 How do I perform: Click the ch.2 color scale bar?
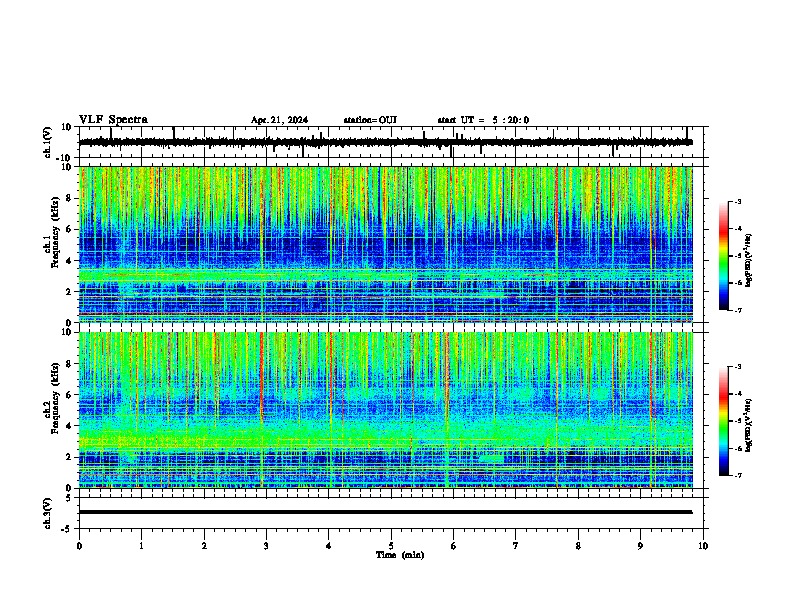point(724,421)
